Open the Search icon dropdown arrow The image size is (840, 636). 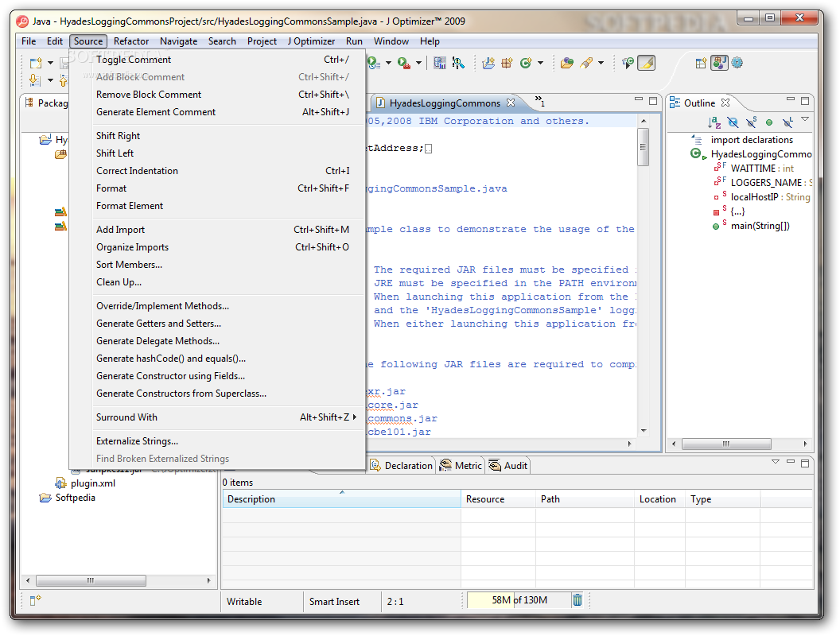(x=601, y=63)
